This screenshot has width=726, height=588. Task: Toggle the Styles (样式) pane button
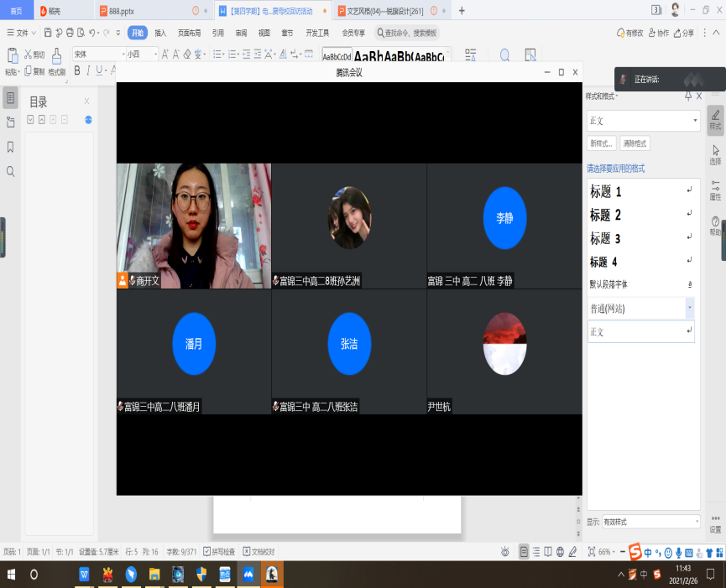point(715,120)
